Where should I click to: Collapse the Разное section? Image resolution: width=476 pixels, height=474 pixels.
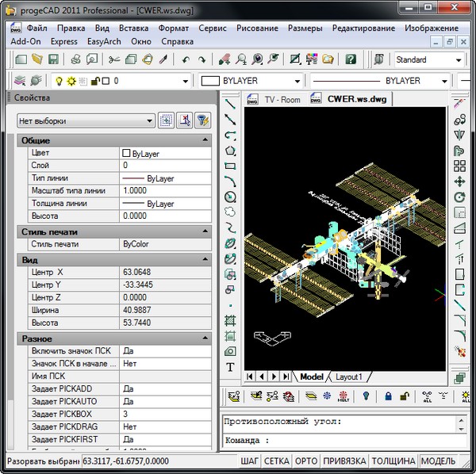tap(205, 338)
